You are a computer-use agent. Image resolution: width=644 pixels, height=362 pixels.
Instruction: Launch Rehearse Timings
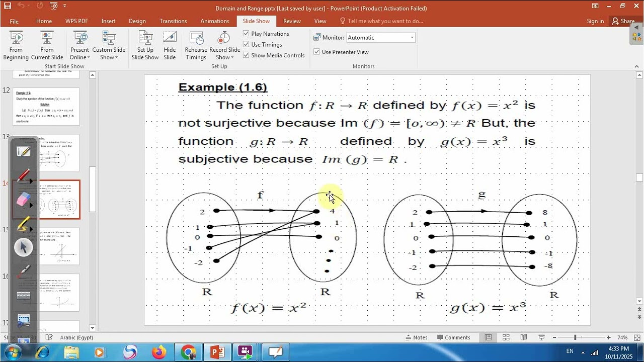(196, 45)
